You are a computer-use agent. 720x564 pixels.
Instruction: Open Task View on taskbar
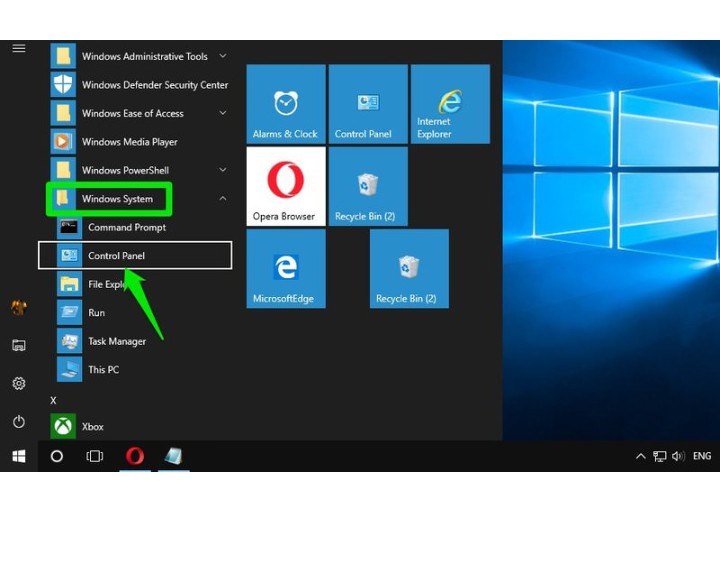(x=95, y=456)
